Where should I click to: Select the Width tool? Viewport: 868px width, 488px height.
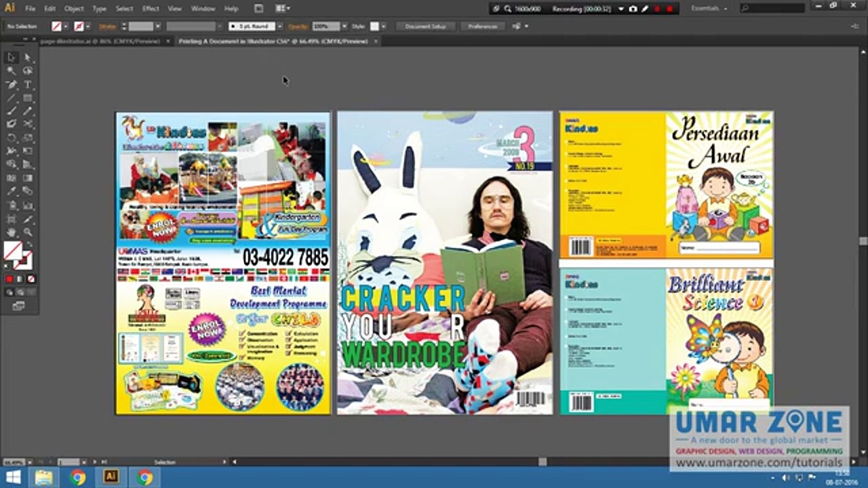tap(12, 151)
